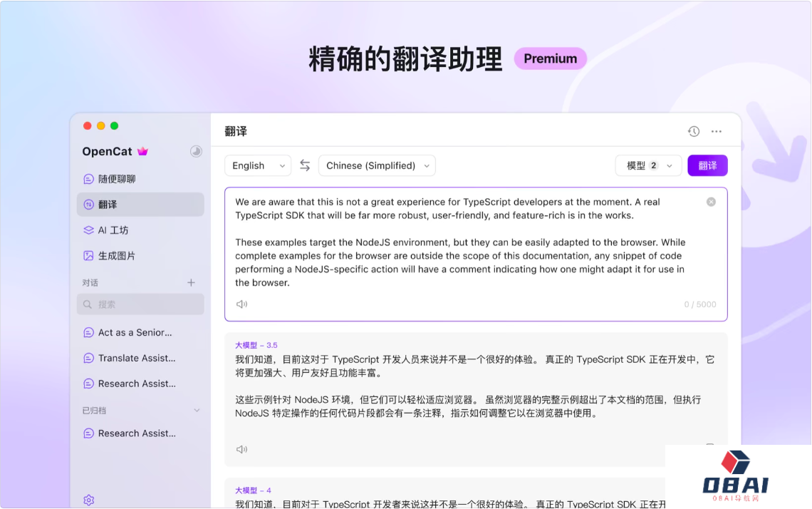Expand the 模型 2 model selector
Viewport: 812px width, 509px height.
coord(648,166)
